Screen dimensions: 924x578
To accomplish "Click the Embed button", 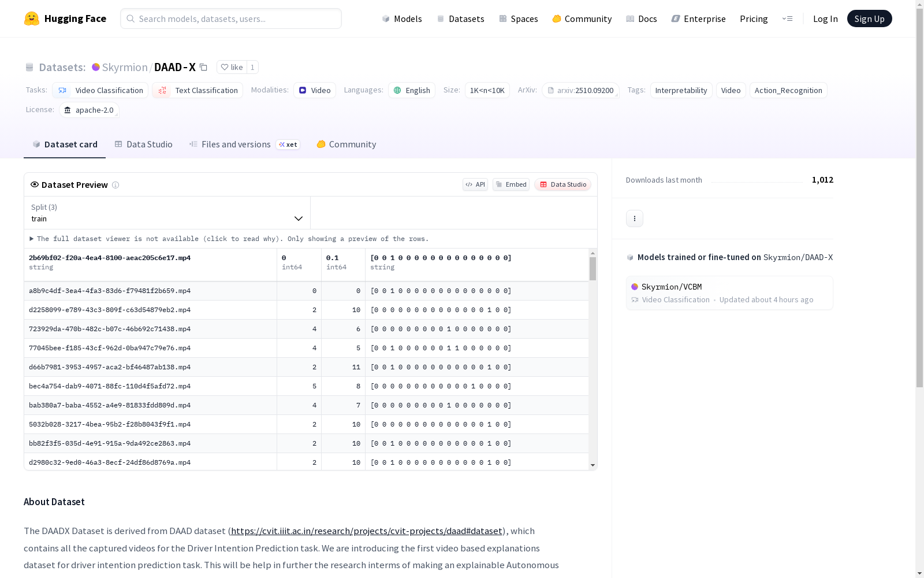I will click(511, 184).
